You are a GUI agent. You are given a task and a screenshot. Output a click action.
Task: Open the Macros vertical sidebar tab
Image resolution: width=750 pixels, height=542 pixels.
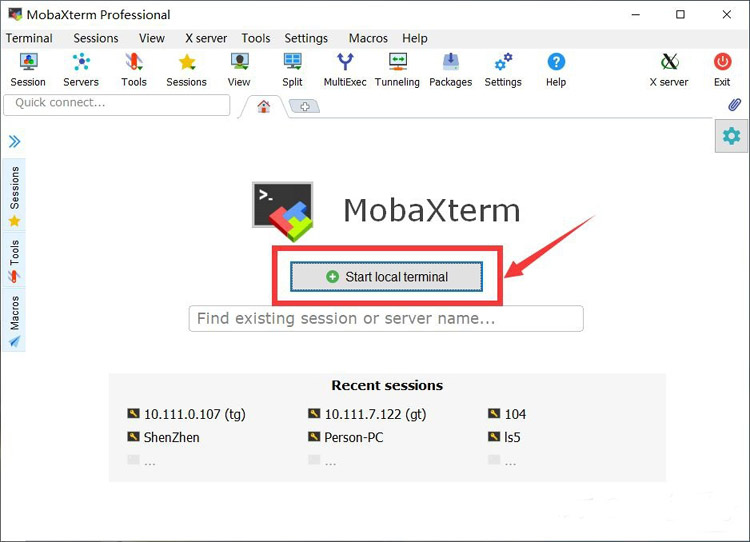tap(14, 320)
